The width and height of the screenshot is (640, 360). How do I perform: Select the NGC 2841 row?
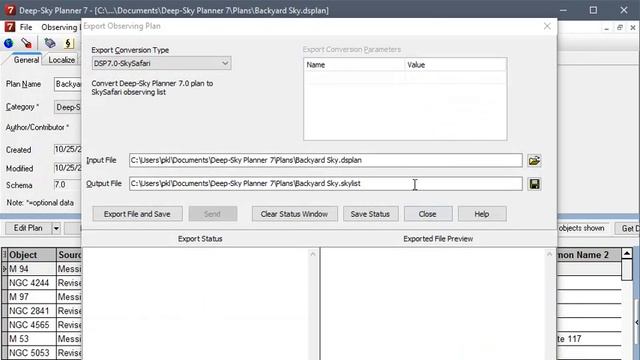pyautogui.click(x=45, y=311)
